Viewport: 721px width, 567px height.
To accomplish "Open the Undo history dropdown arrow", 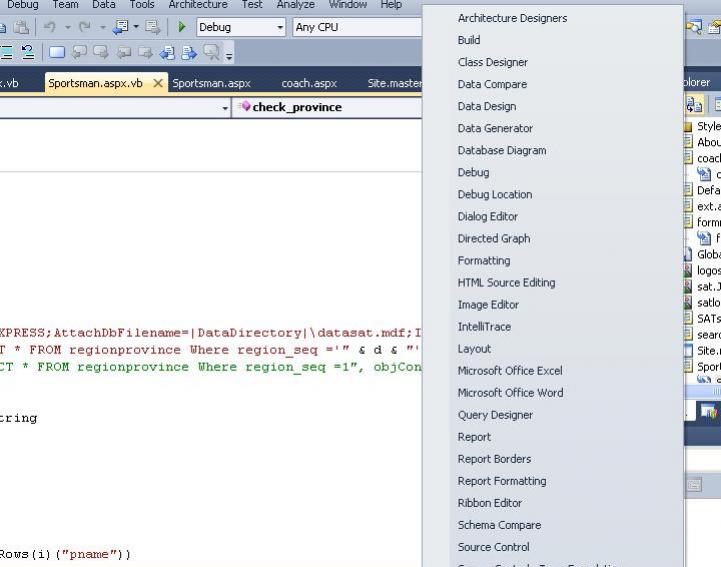I will (68, 28).
